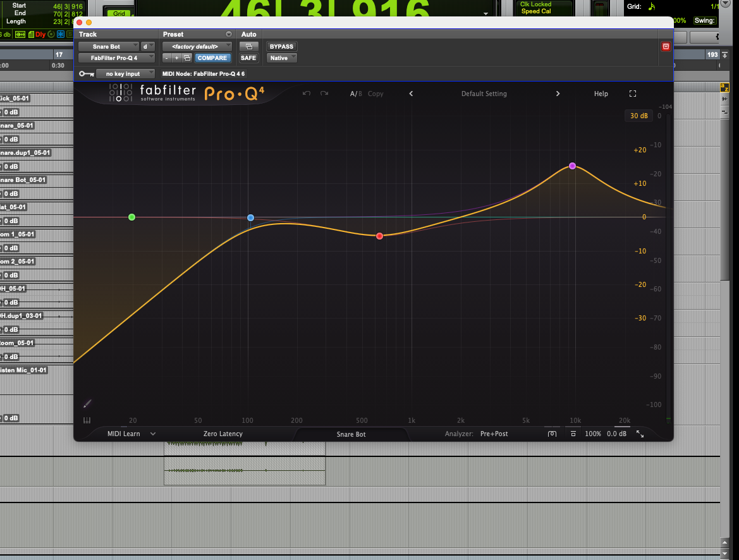Click the preset copy settings icon

[187, 58]
